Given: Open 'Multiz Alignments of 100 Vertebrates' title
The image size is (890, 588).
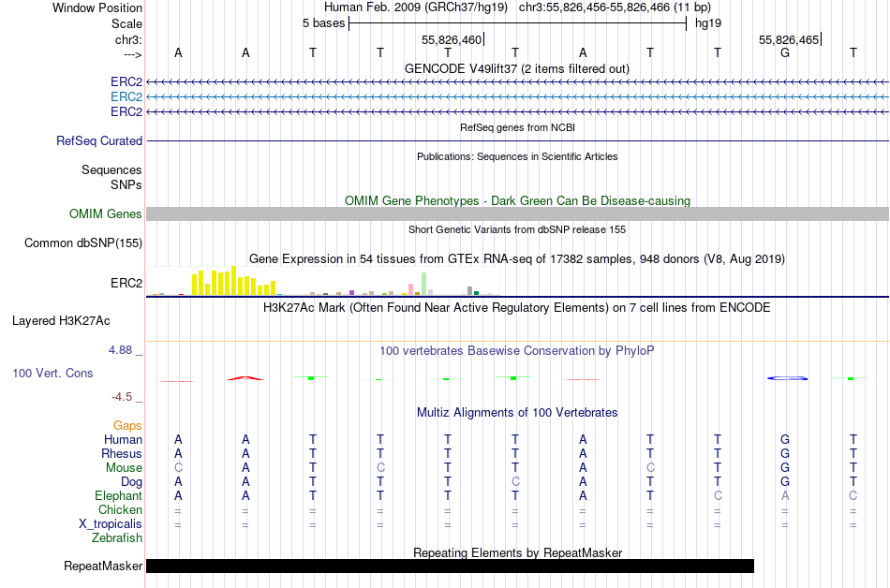Looking at the screenshot, I should pos(517,413).
